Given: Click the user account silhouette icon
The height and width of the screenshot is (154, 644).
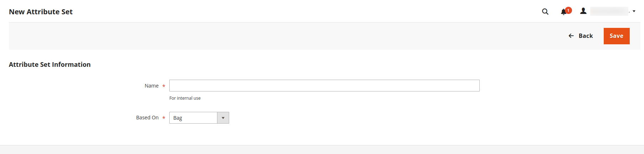Looking at the screenshot, I should click(x=583, y=11).
